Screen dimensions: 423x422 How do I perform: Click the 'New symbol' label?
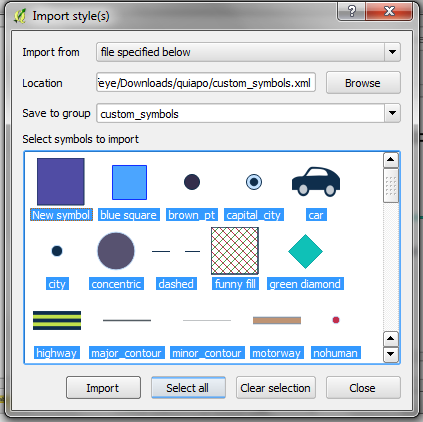pyautogui.click(x=61, y=215)
